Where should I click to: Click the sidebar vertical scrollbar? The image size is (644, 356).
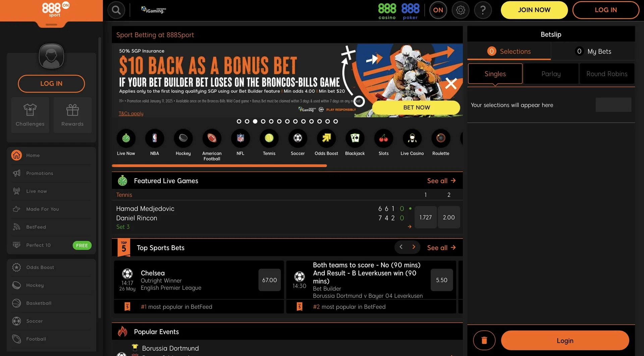pyautogui.click(x=99, y=178)
